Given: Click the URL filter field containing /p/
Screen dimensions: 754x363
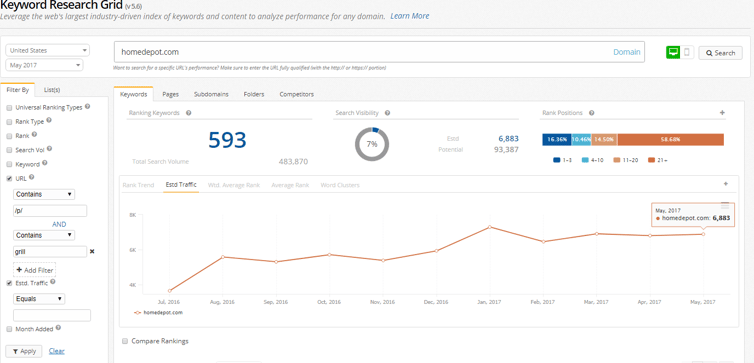Looking at the screenshot, I should [50, 211].
